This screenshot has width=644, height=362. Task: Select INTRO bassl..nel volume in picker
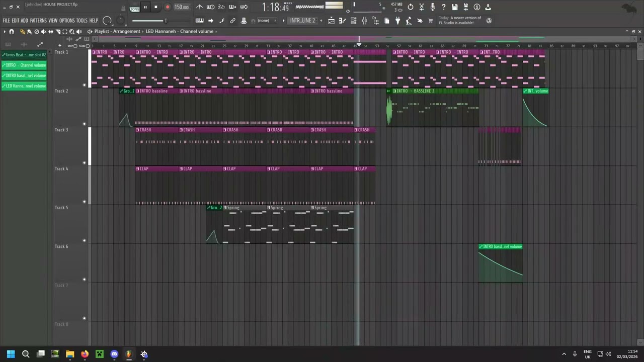(x=24, y=75)
